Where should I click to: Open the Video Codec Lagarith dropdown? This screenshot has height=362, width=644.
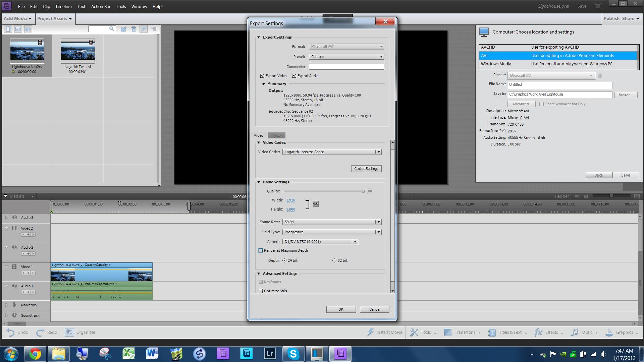coord(378,152)
